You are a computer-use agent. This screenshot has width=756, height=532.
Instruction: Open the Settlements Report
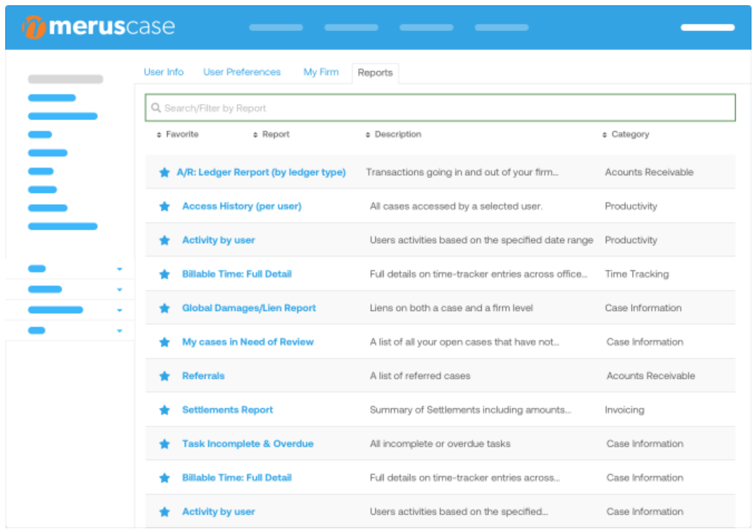coord(227,410)
